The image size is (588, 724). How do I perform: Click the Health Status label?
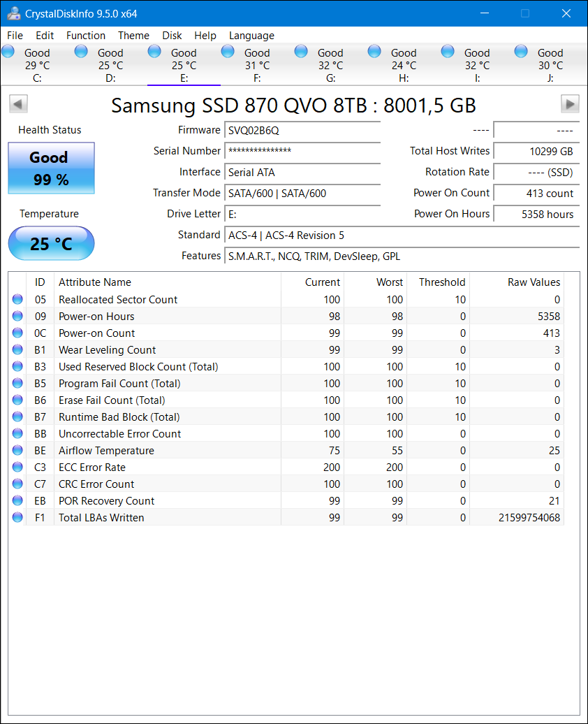[x=50, y=130]
